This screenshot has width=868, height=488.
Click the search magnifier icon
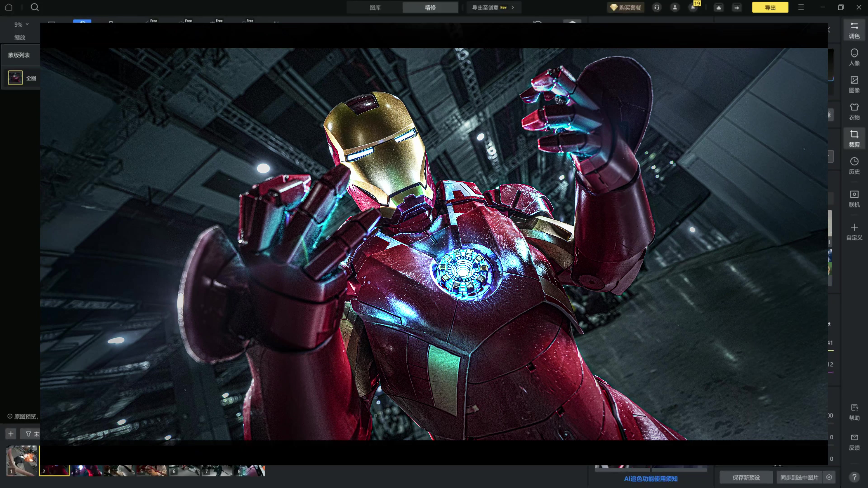pos(34,7)
